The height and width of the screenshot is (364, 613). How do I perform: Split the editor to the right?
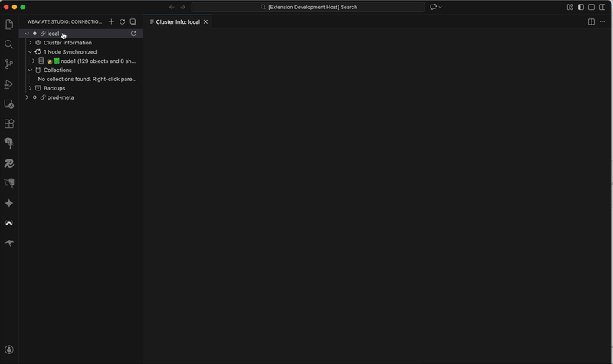click(592, 22)
